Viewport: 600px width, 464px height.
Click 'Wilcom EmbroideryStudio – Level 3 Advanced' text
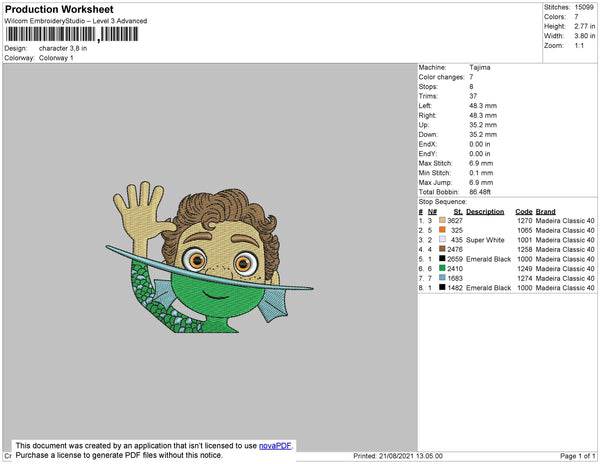pos(76,21)
